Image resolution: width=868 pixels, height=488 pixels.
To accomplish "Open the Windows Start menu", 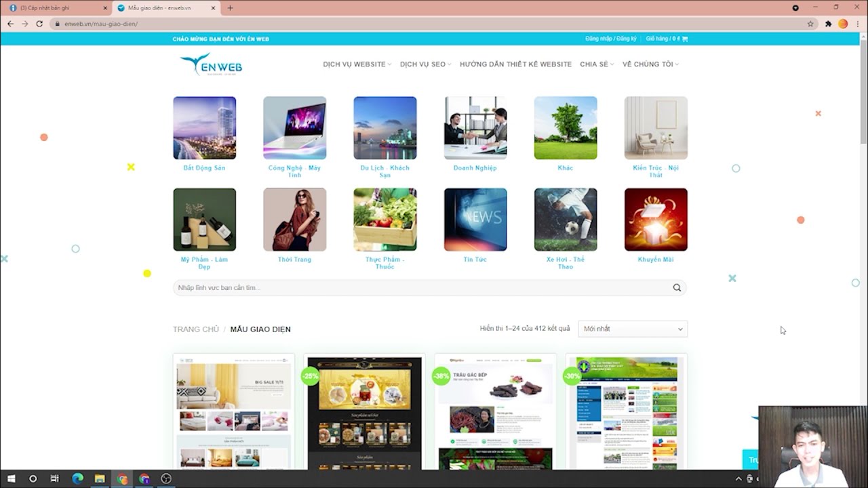I will 12,479.
